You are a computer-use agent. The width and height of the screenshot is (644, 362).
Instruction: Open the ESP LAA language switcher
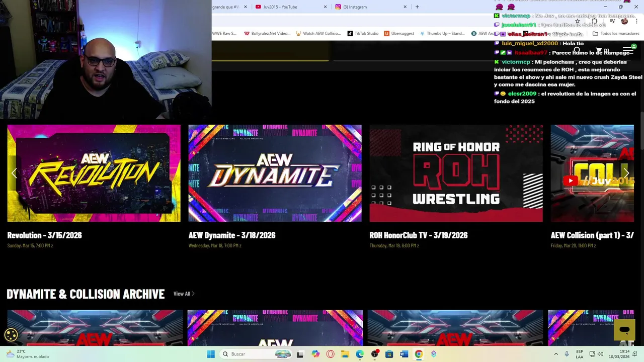tap(580, 354)
